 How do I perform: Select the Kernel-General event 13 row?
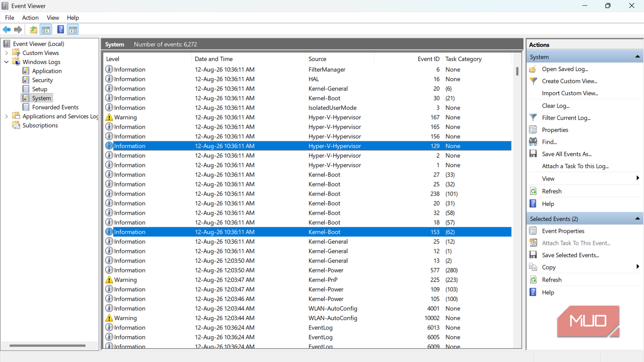tap(308, 261)
